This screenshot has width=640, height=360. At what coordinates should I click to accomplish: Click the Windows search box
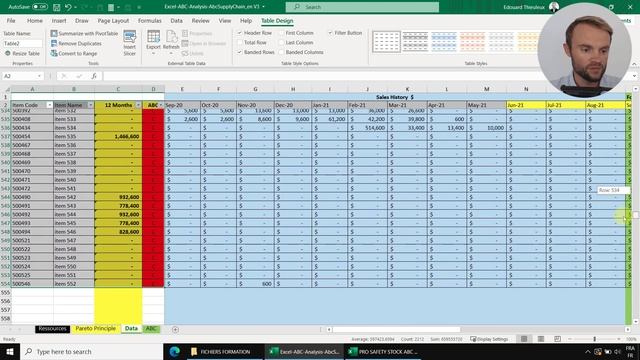click(x=91, y=351)
